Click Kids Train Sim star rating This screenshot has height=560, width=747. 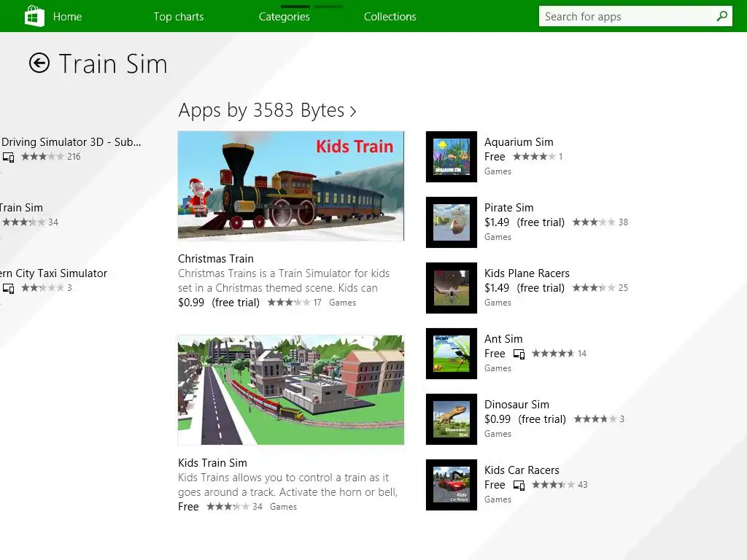[x=228, y=507]
